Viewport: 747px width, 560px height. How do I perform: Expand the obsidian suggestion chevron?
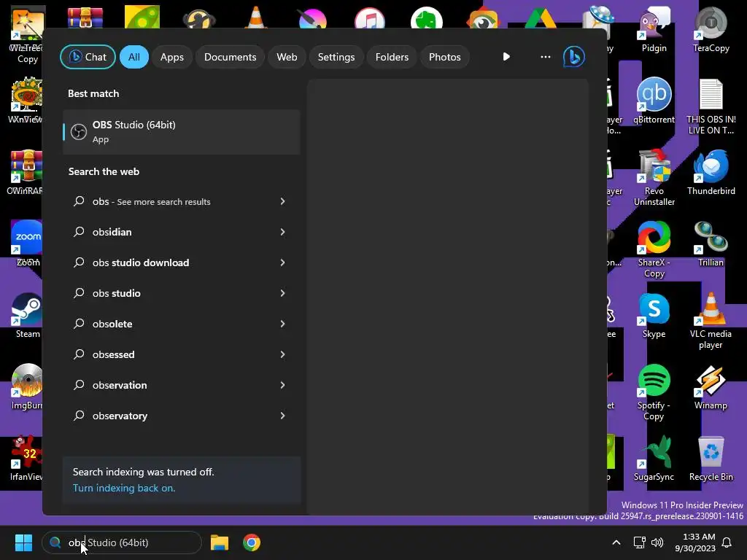pyautogui.click(x=282, y=232)
